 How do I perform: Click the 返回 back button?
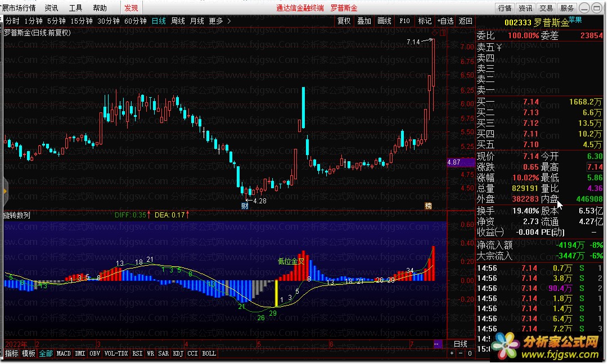coord(465,21)
